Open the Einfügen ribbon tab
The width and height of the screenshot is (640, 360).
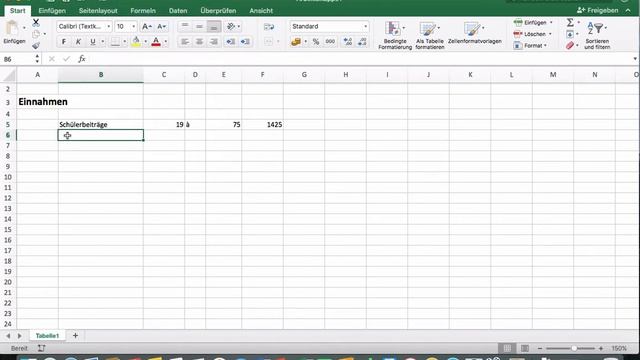click(52, 11)
